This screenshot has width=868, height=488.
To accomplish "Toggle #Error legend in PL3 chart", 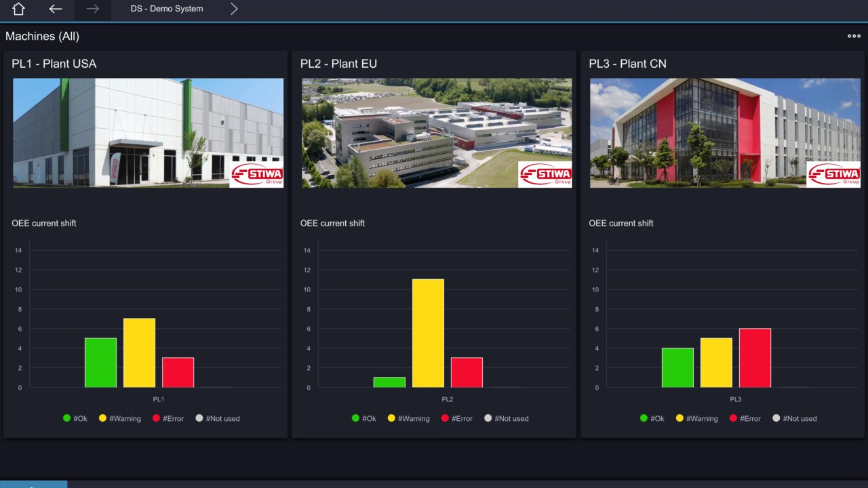I will point(745,418).
